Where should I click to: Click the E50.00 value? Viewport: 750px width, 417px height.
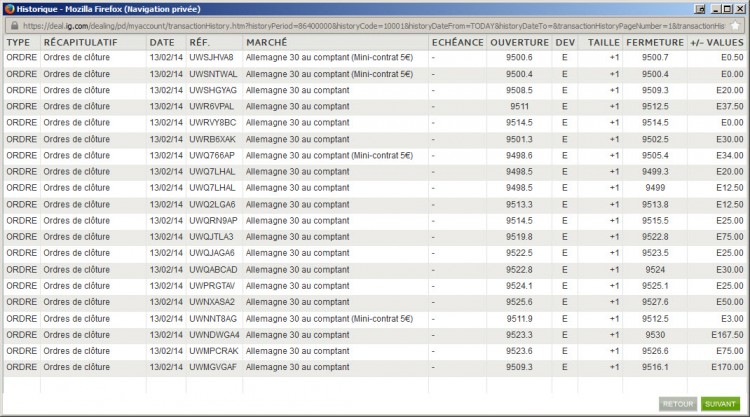click(729, 302)
